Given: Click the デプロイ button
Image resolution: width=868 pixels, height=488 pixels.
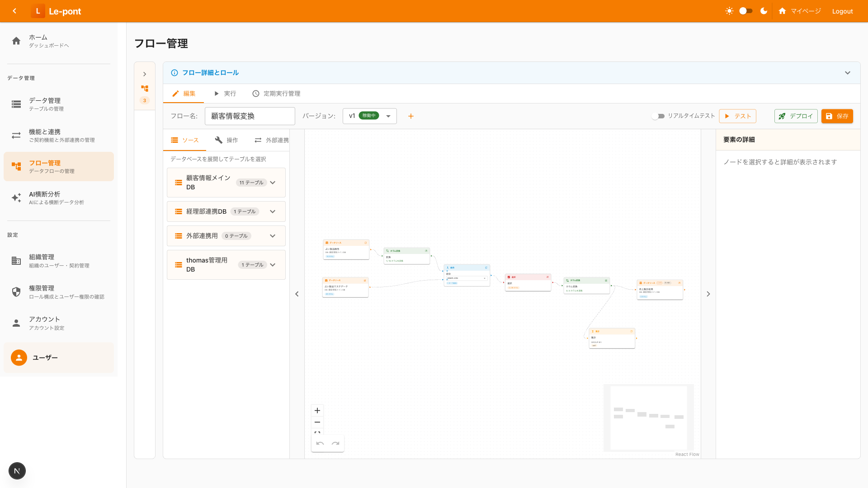Looking at the screenshot, I should (796, 116).
